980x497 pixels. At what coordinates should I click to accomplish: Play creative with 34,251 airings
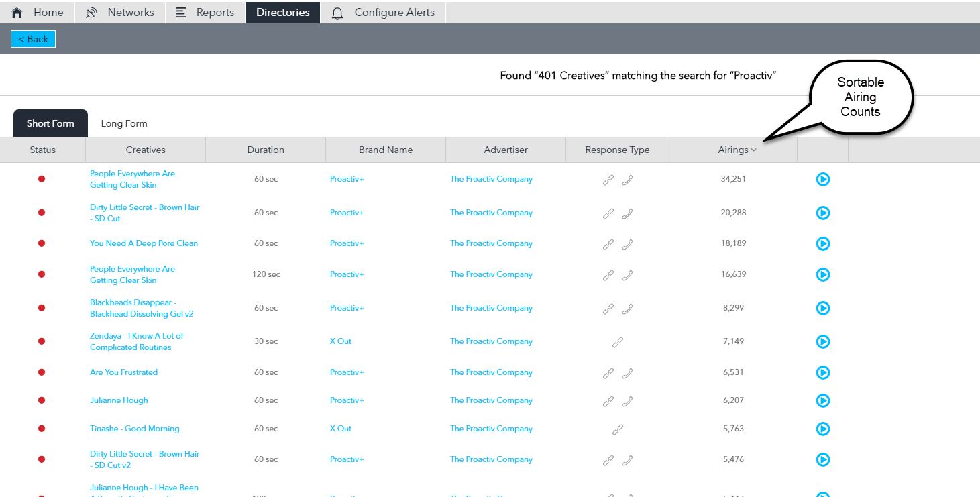click(823, 179)
